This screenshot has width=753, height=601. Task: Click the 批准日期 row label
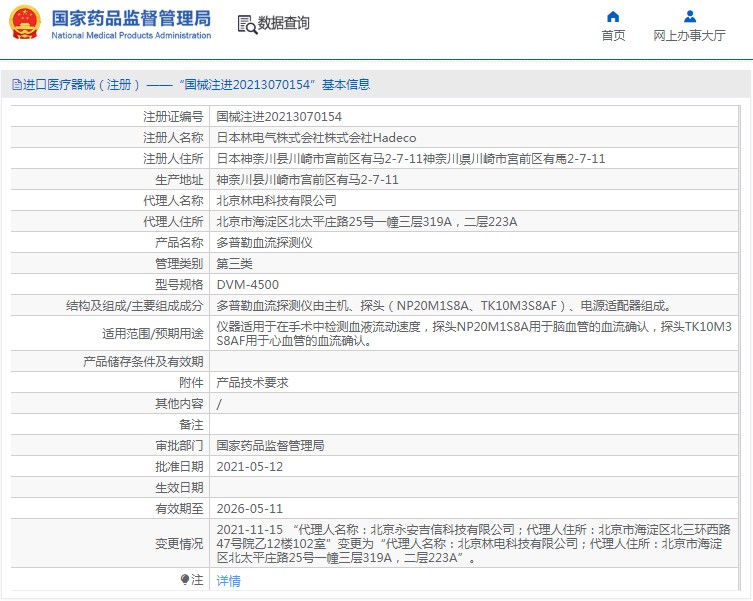tap(179, 467)
